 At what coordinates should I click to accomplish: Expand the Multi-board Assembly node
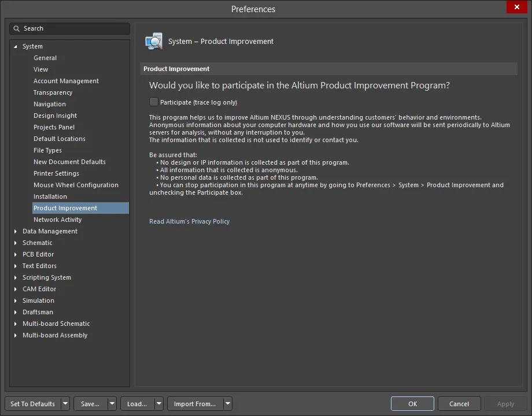[15, 335]
